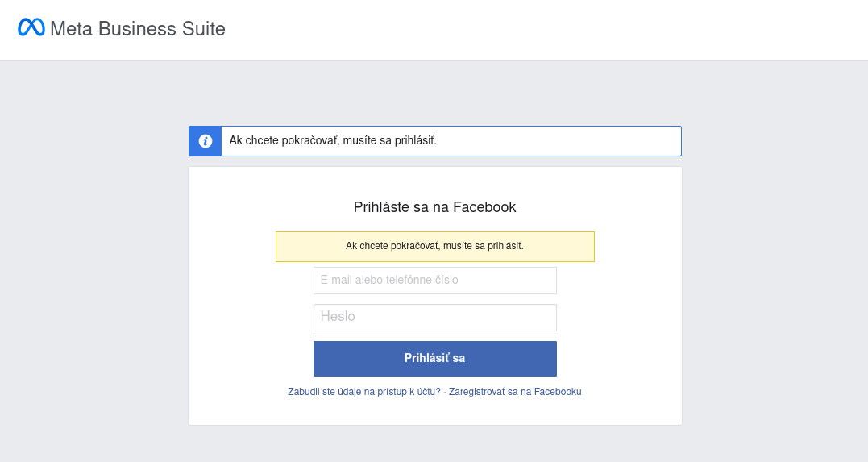Screen dimensions: 868x462
Task: Click the word Facebook in the login heading
Action: (x=484, y=207)
